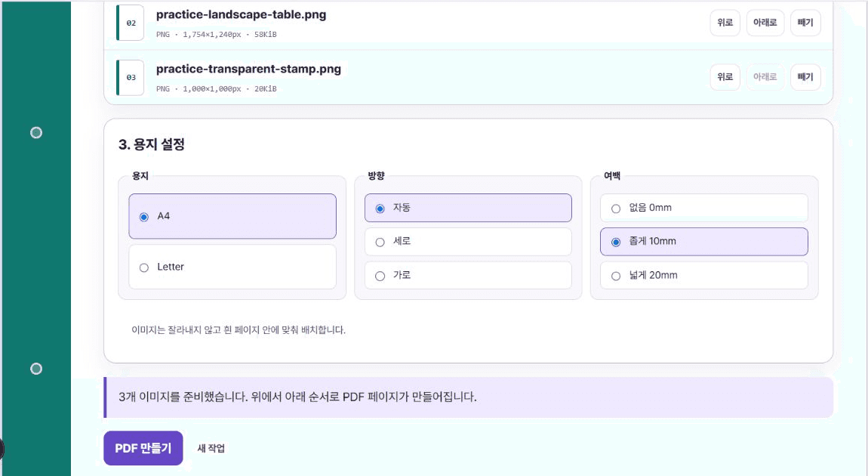
Task: Click the 여백 group label
Action: pyautogui.click(x=612, y=175)
